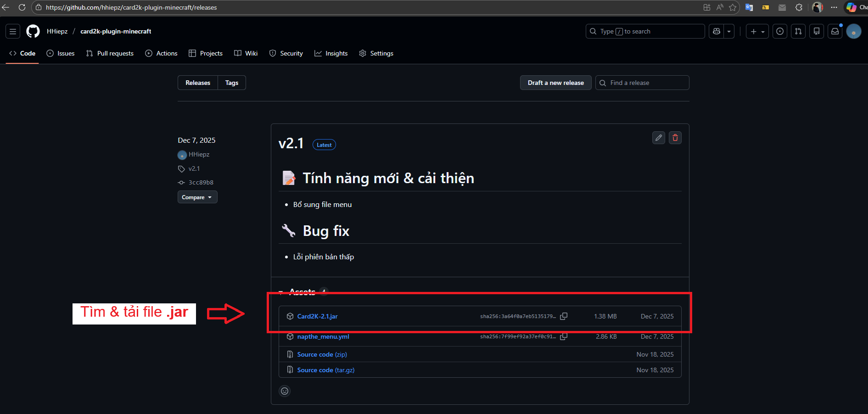Click the pencil edit release icon
The width and height of the screenshot is (868, 414).
658,138
